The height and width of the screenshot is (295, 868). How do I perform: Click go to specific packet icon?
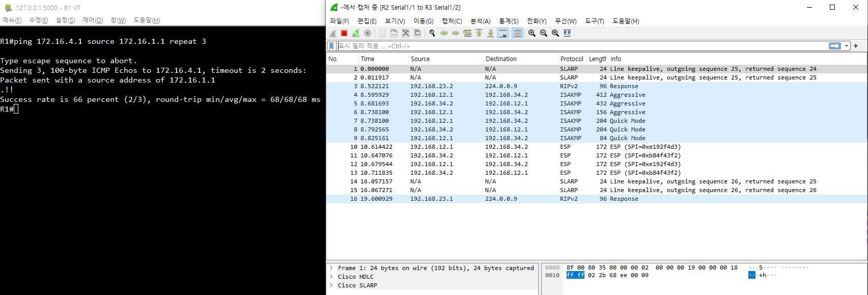(467, 33)
